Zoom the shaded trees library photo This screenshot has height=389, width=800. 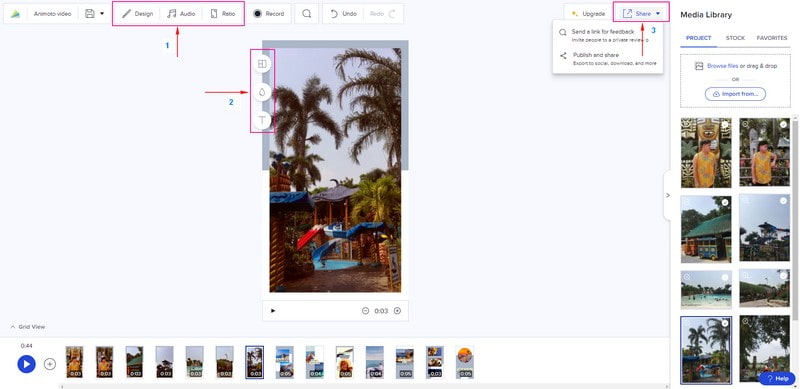746,322
